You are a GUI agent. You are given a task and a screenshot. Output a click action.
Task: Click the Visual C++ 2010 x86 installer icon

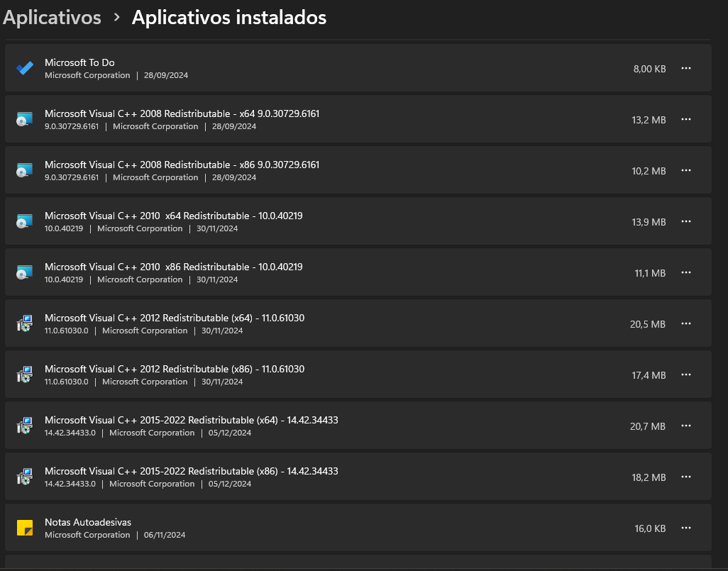25,272
